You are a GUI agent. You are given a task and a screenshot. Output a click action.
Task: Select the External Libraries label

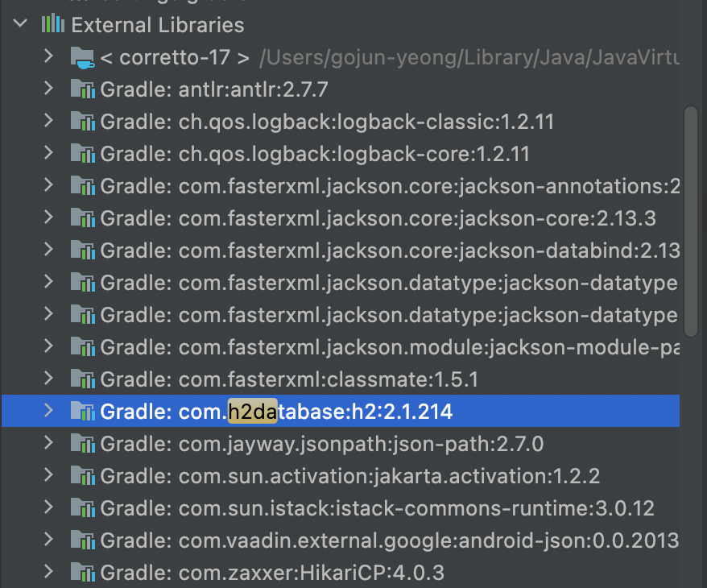click(158, 25)
